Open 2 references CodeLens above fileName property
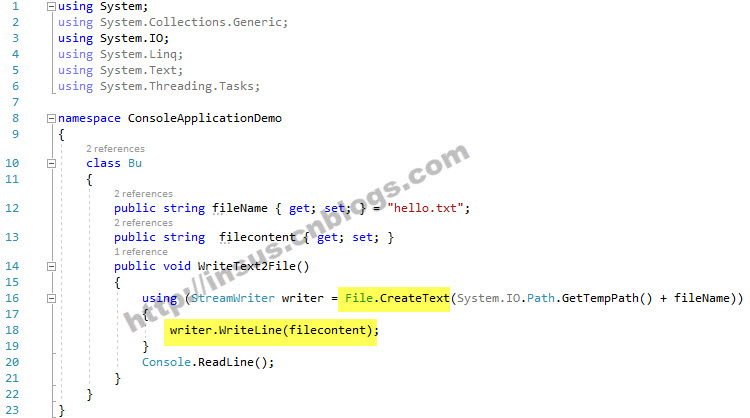 pyautogui.click(x=143, y=194)
